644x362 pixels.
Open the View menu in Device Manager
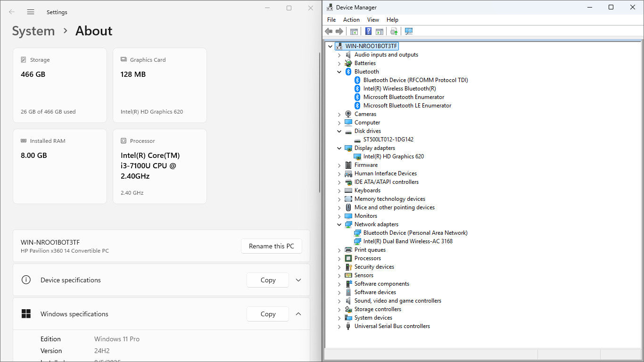click(x=373, y=20)
